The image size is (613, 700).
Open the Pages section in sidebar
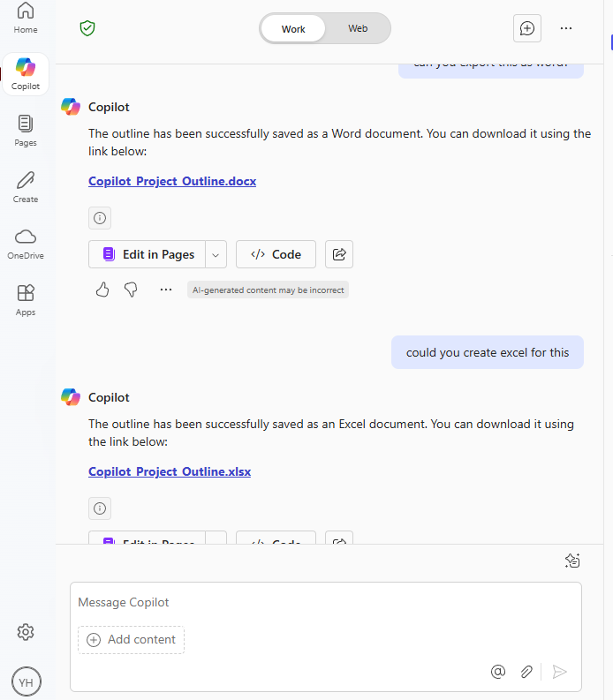pos(26,131)
